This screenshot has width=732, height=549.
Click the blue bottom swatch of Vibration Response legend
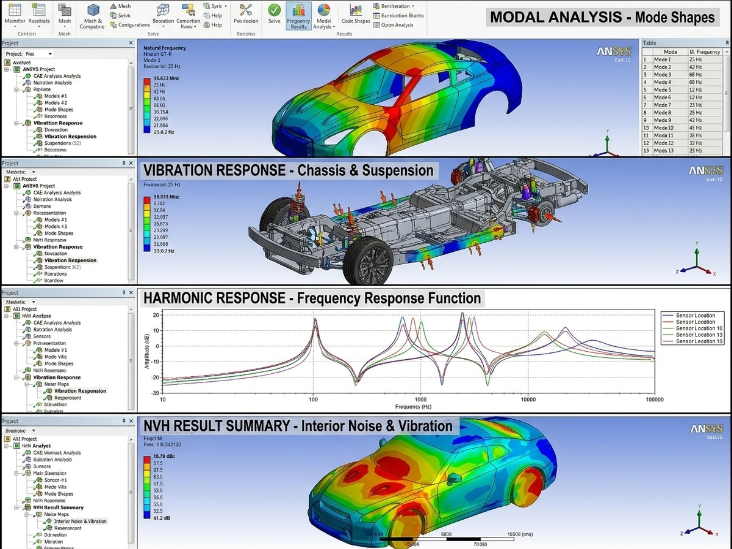coord(147,248)
